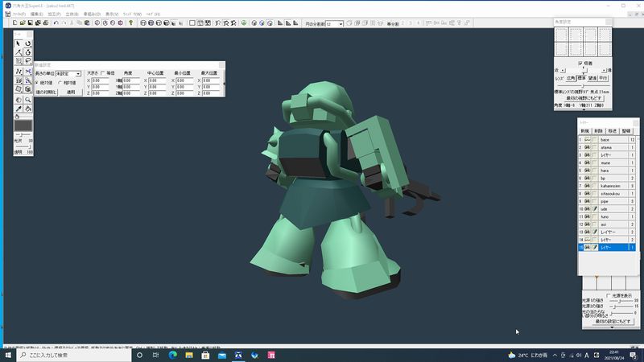Select the kahanshin layer row

pos(608,186)
